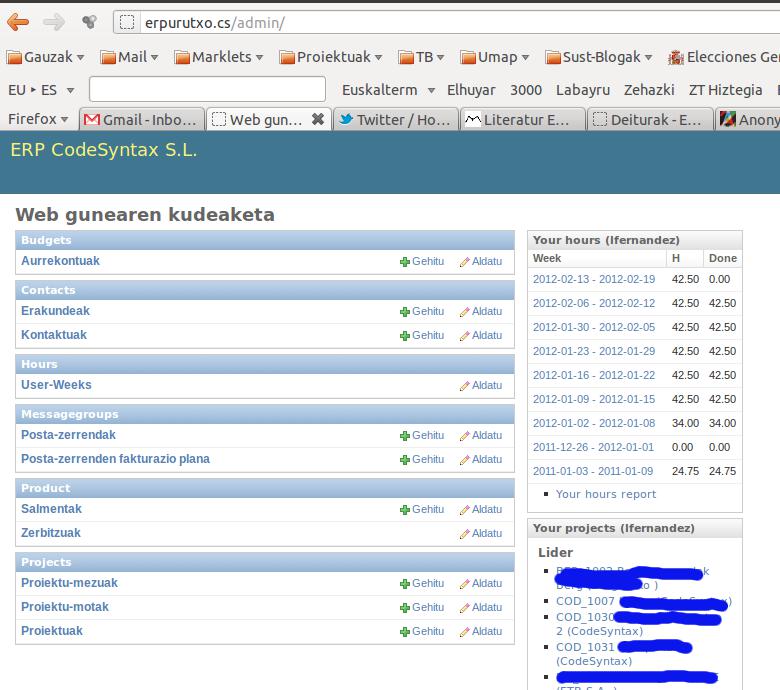Viewport: 780px width, 690px height.
Task: Close the Web gunearen tab
Action: (x=318, y=119)
